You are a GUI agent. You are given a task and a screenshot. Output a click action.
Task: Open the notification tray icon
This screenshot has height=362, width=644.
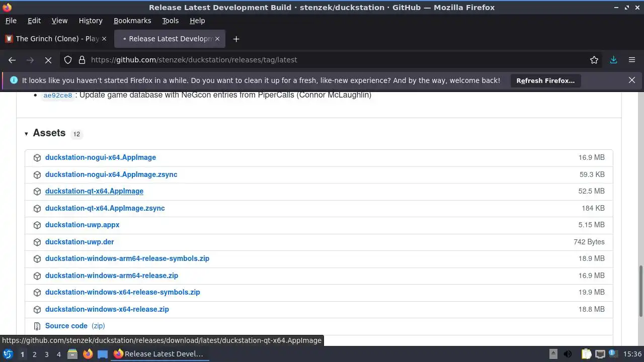tap(613, 354)
